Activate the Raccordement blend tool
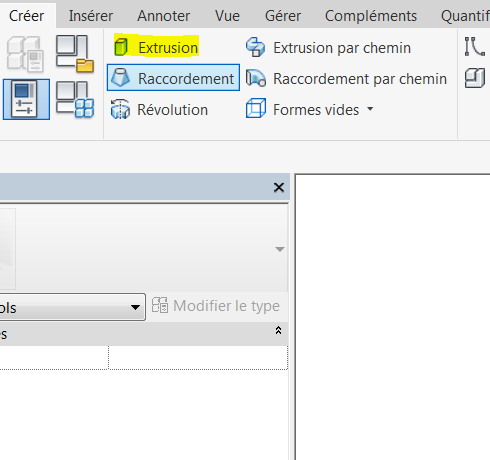The height and width of the screenshot is (460, 490). (173, 78)
